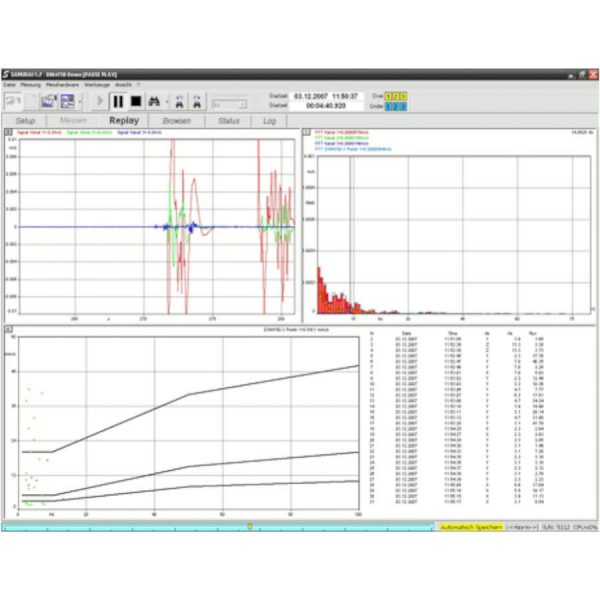Click the red Signal Kanal legend label
Screen dimensions: 600x600
[x=39, y=132]
